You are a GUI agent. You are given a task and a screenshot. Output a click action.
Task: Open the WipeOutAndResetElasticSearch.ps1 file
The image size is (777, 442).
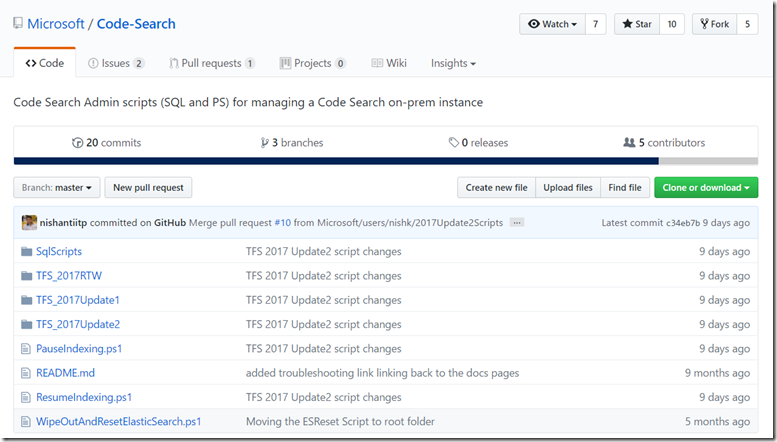coord(118,422)
